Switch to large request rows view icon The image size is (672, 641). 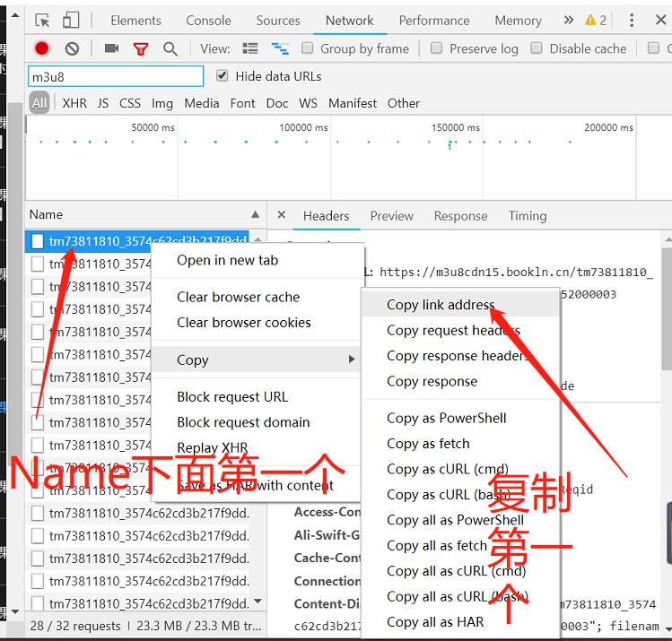point(250,48)
